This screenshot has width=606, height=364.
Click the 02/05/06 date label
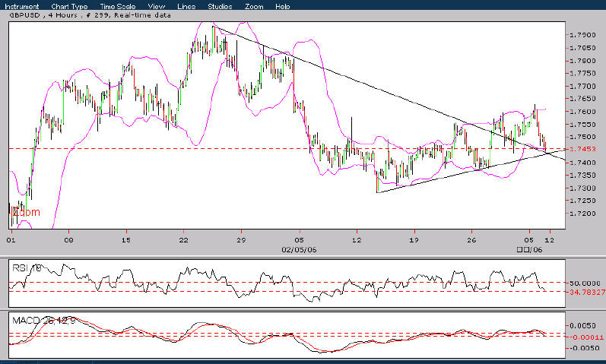(299, 249)
